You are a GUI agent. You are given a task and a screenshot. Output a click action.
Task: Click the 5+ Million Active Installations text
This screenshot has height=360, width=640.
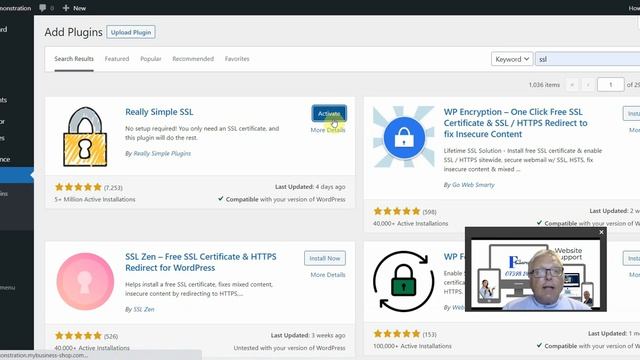pyautogui.click(x=95, y=200)
